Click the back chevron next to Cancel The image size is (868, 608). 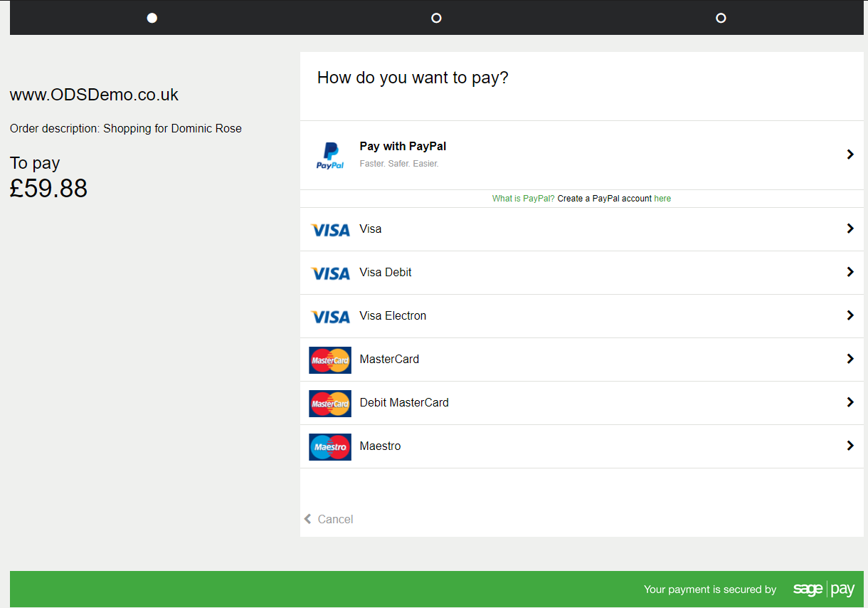point(307,519)
